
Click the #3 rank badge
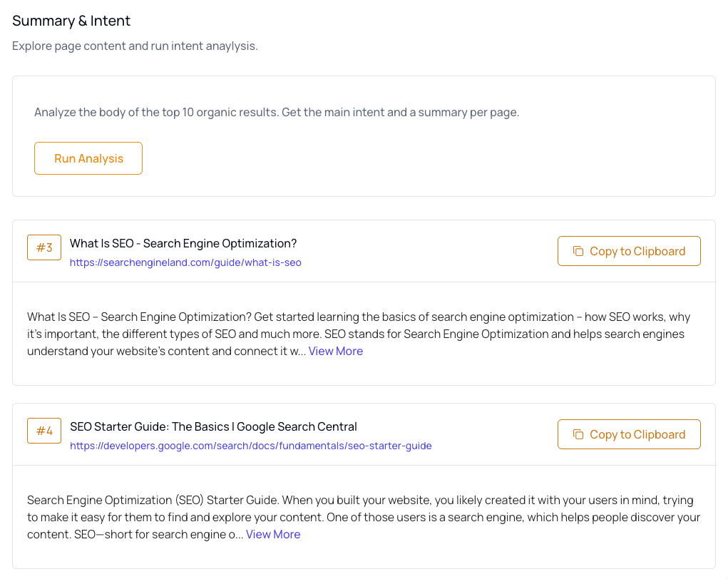(44, 247)
